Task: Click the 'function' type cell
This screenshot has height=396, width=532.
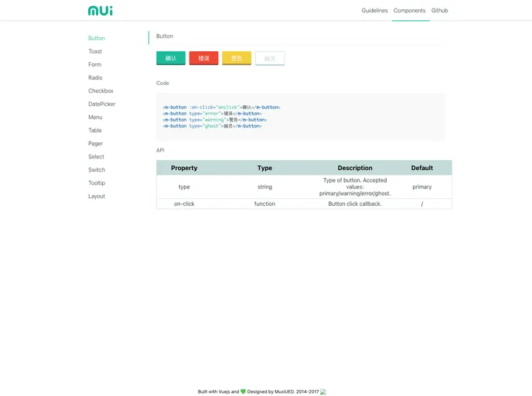Action: pos(264,204)
